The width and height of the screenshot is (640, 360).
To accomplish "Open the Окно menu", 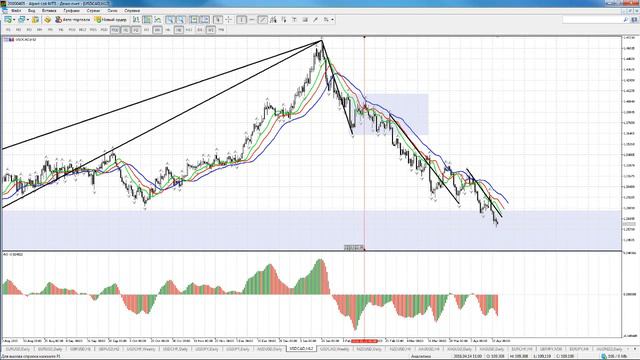I will tap(112, 11).
